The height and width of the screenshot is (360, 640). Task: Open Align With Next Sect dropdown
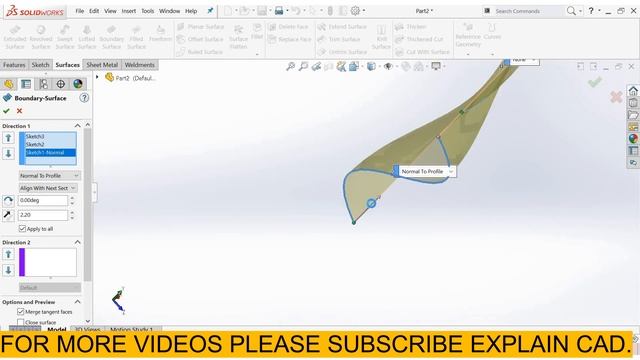pyautogui.click(x=48, y=188)
